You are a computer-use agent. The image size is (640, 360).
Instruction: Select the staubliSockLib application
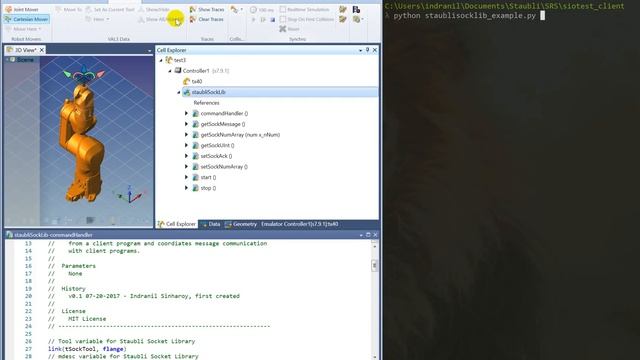(x=280, y=92)
